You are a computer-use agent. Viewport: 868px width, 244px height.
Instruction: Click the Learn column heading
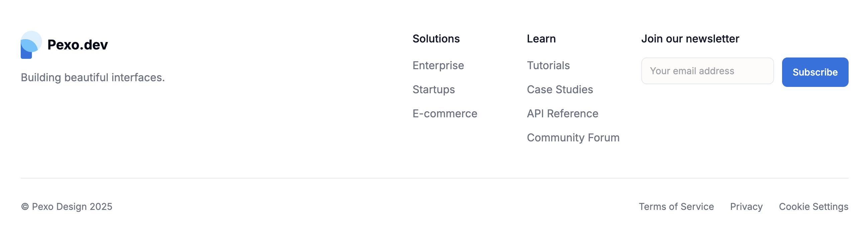[x=541, y=39]
